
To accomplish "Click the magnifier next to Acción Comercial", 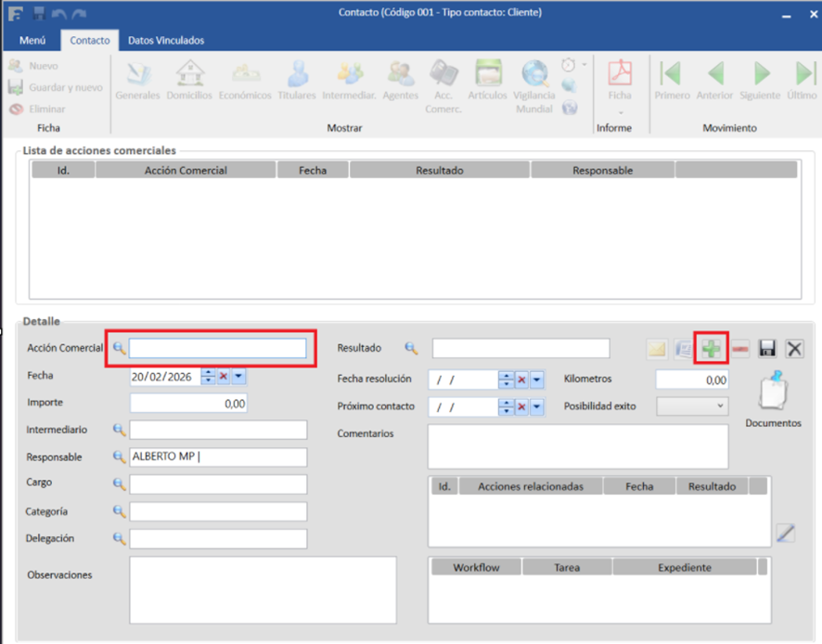I will [x=119, y=348].
